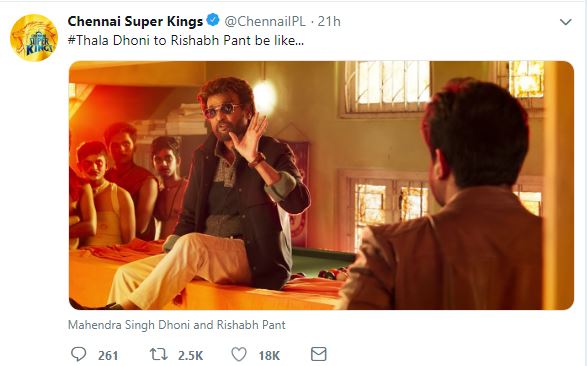Image resolution: width=587 pixels, height=366 pixels.
Task: Retweet using the retweet arrows icon
Action: [x=158, y=354]
